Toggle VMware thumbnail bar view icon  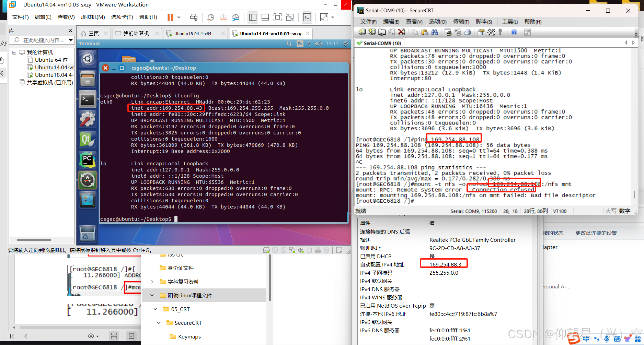(265, 17)
